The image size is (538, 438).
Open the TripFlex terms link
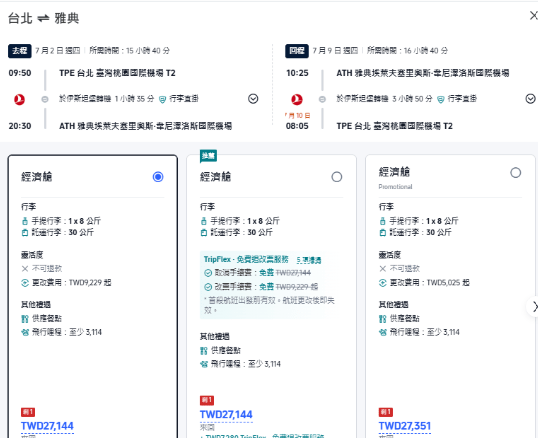coord(308,260)
